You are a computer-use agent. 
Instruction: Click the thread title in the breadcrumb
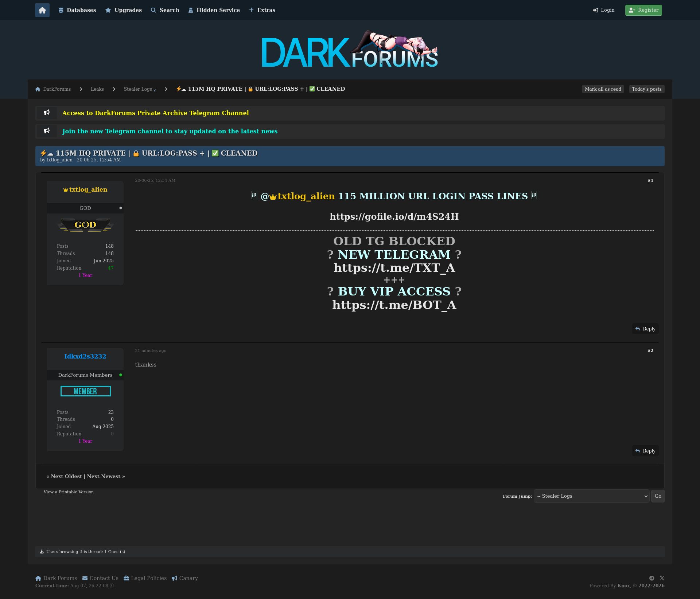click(260, 89)
